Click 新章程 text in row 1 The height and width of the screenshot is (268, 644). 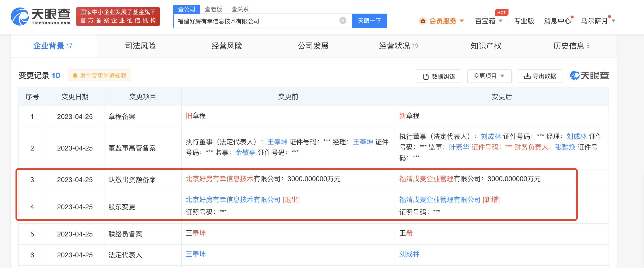point(409,116)
